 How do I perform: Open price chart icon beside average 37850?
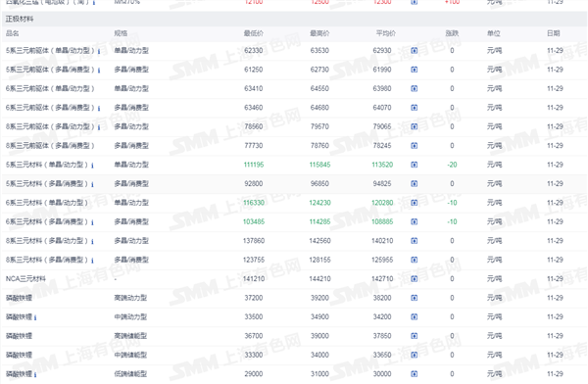(414, 336)
